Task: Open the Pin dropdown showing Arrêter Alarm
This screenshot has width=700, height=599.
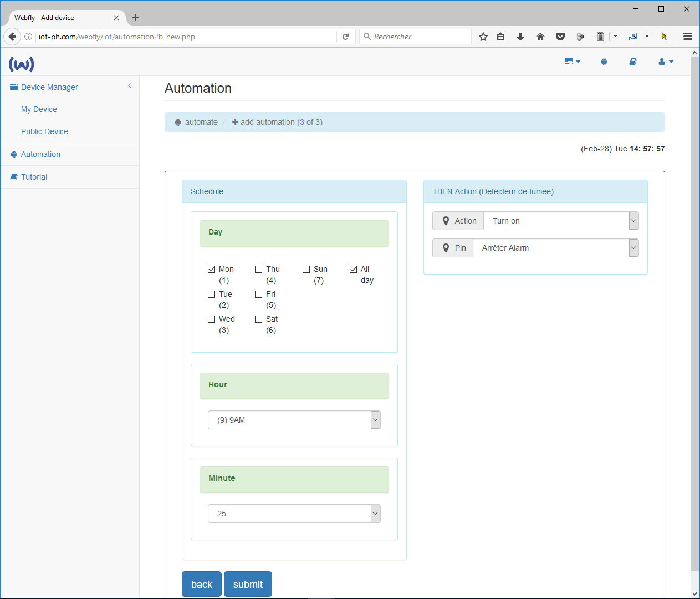Action: click(x=555, y=248)
